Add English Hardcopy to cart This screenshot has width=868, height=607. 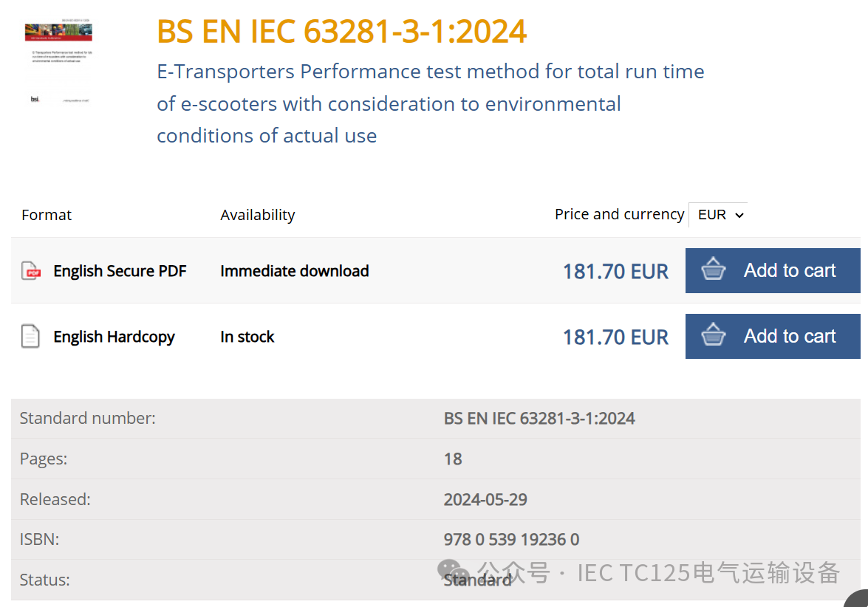click(773, 336)
